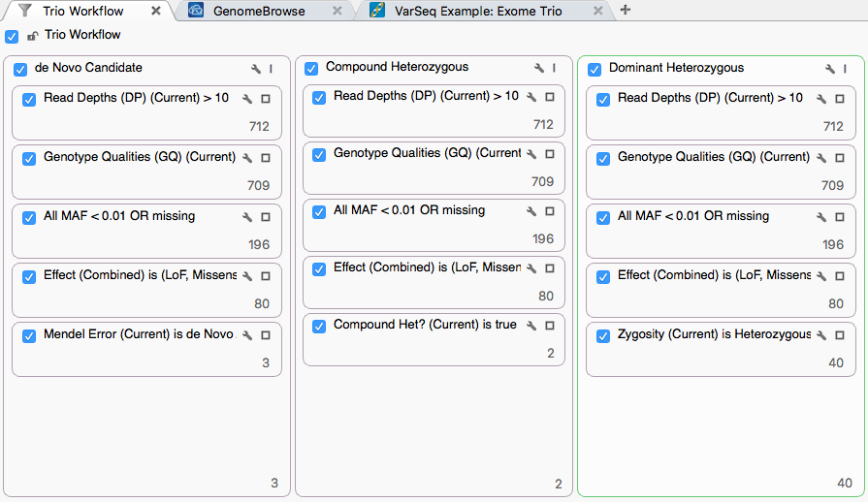Edit Read Depths filter in de Novo Candidate

(x=247, y=99)
